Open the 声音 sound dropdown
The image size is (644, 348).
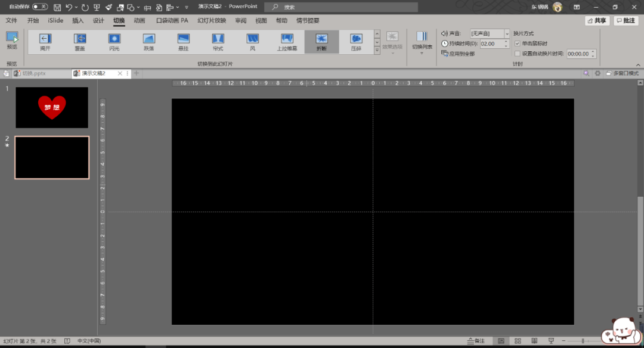(x=507, y=34)
